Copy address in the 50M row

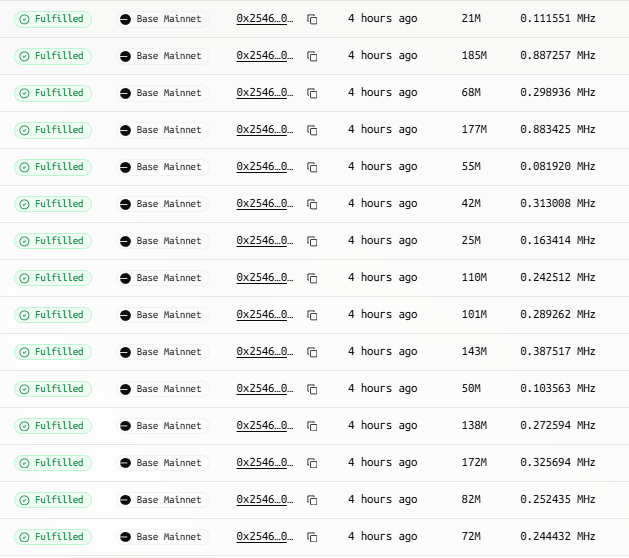pyautogui.click(x=312, y=389)
